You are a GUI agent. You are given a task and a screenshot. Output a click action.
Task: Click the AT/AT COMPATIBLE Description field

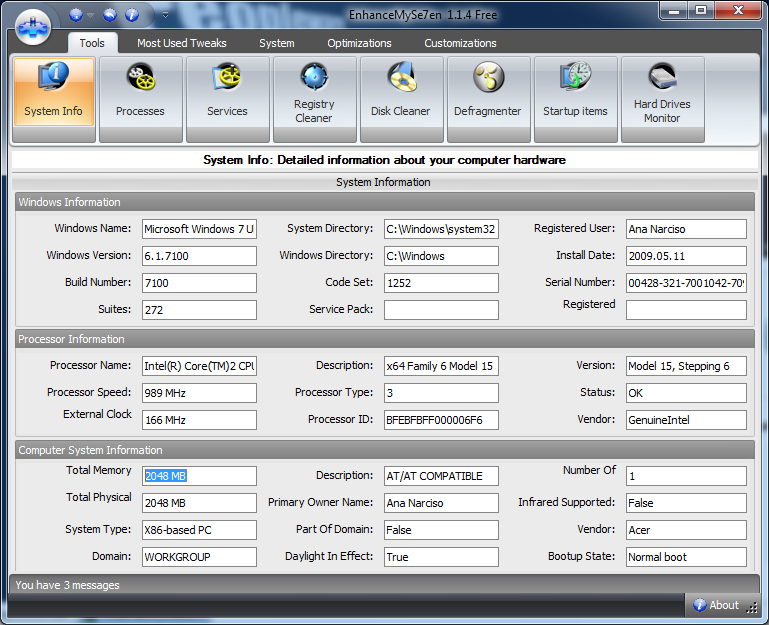[441, 476]
